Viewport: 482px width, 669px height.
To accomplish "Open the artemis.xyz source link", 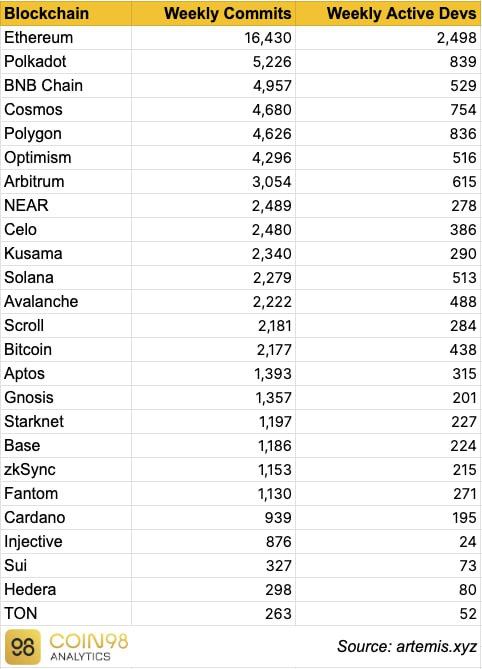I will [x=436, y=646].
